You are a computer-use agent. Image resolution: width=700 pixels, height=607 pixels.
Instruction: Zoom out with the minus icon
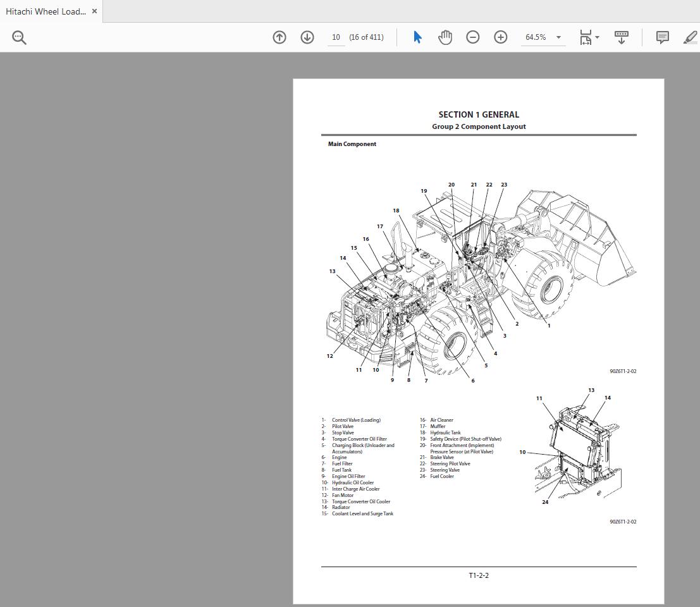(472, 37)
